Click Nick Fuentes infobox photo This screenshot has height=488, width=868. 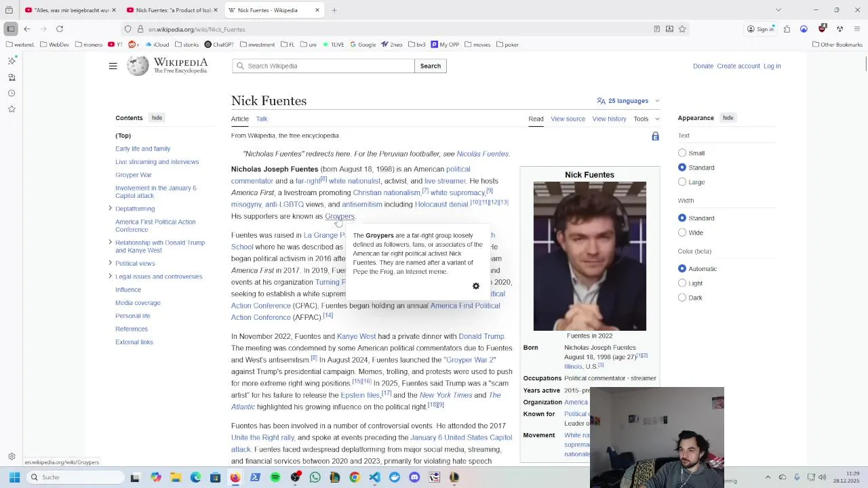point(589,256)
